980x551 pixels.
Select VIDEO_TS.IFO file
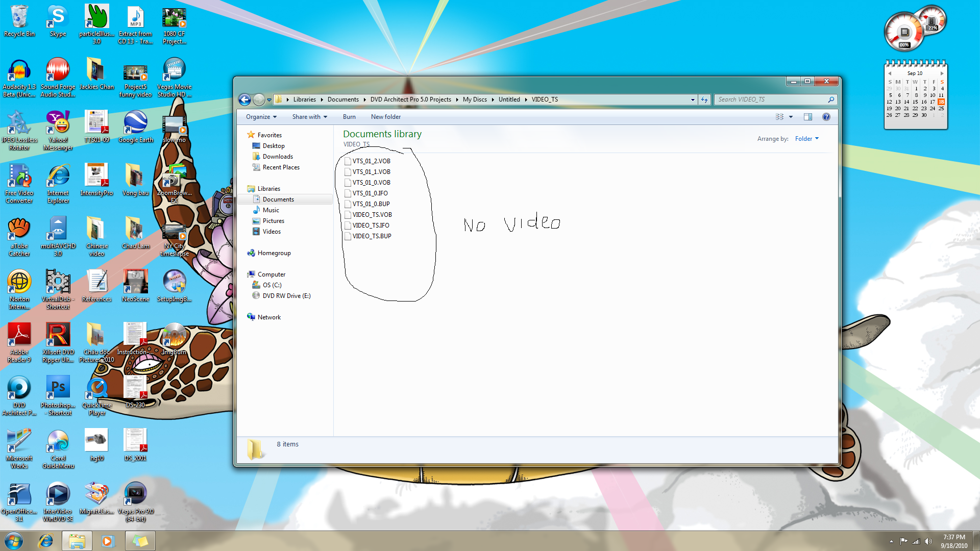click(x=371, y=226)
